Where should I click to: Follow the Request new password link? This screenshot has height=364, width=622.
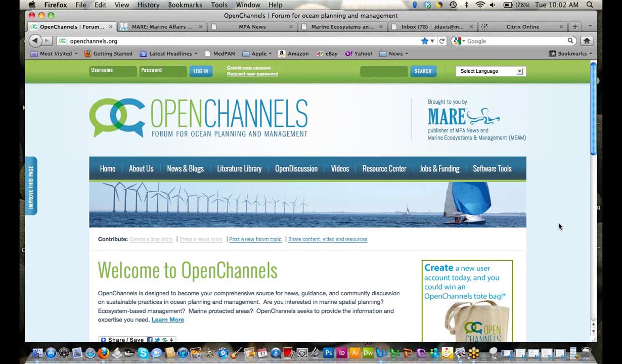click(252, 74)
